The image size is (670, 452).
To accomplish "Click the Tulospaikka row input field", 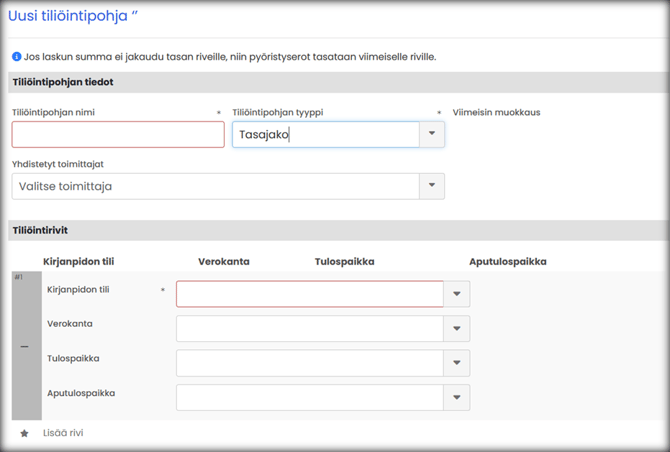I will point(310,363).
